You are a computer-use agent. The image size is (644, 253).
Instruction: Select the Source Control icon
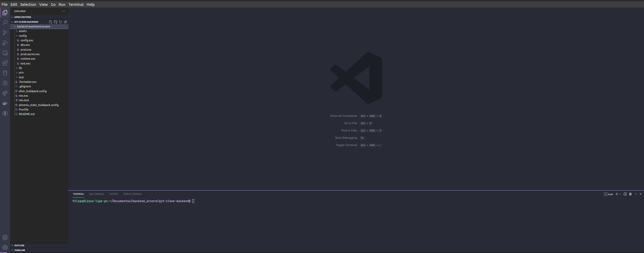click(5, 33)
